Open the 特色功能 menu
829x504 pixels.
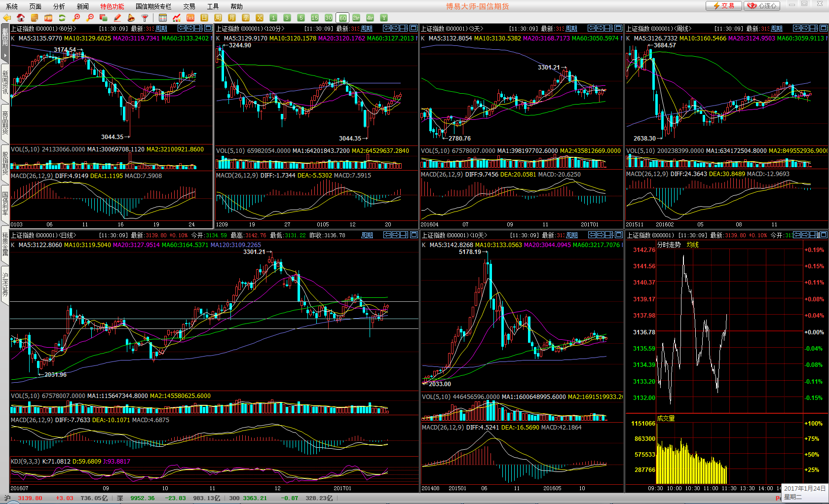(x=112, y=6)
